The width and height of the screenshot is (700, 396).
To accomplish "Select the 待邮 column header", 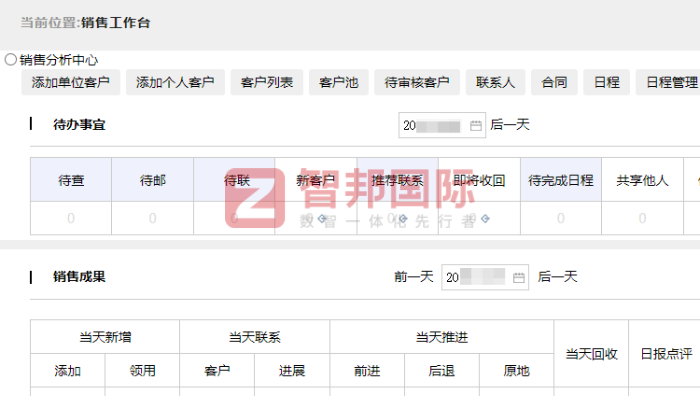I will (x=153, y=180).
